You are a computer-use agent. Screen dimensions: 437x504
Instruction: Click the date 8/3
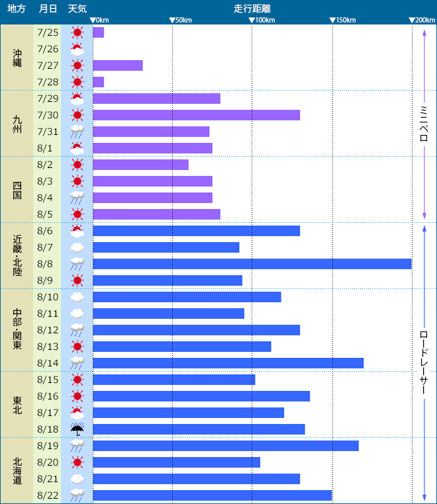[45, 181]
